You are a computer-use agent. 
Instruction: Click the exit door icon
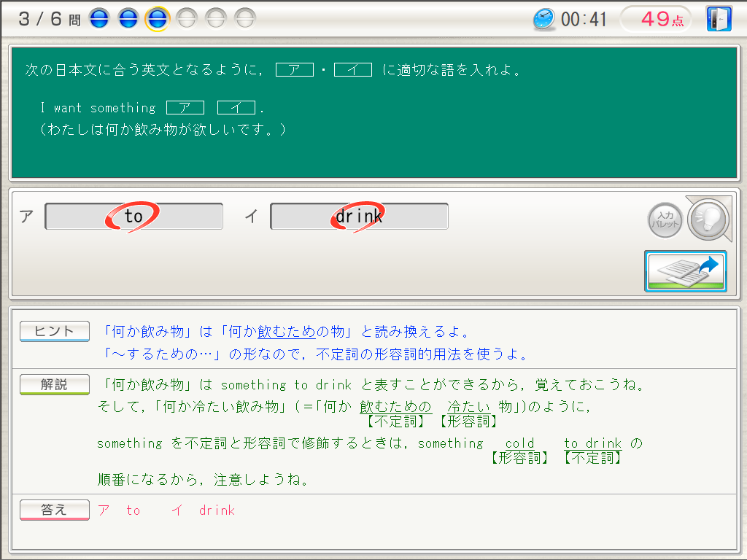click(x=719, y=19)
